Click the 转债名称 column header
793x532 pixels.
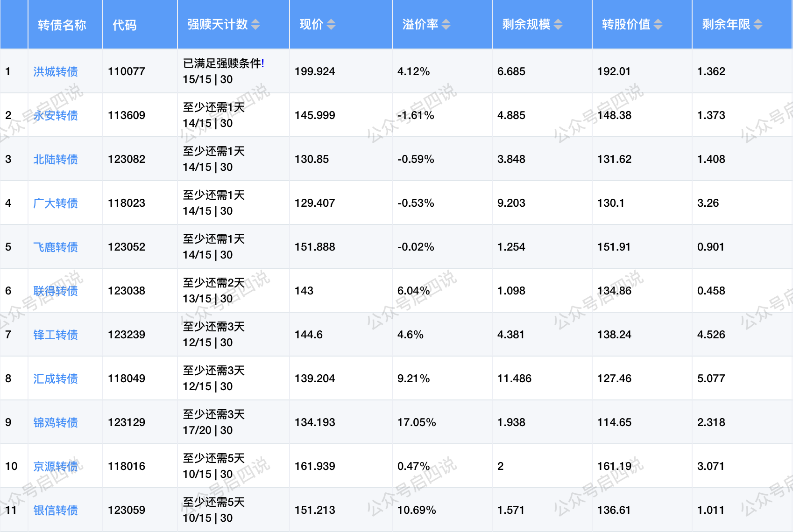[62, 25]
